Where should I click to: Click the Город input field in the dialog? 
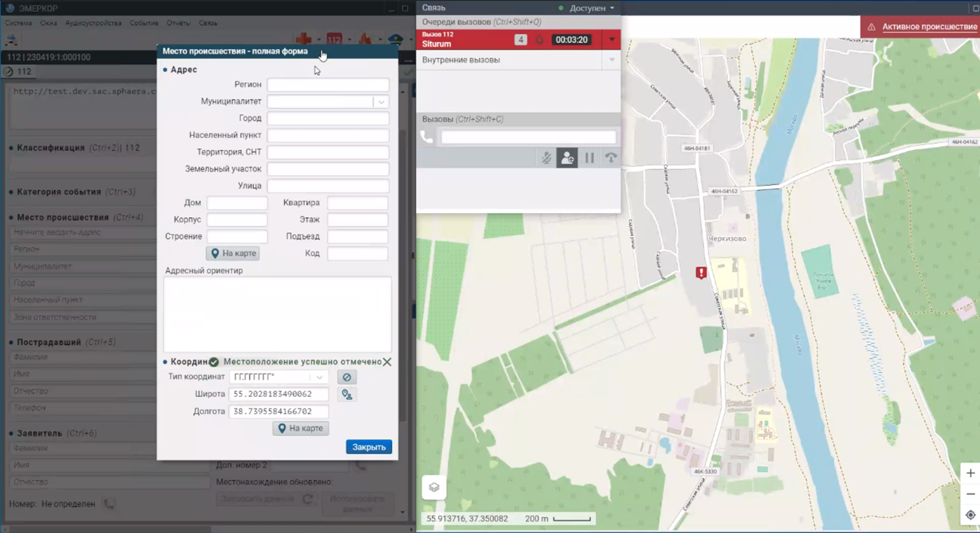click(328, 119)
